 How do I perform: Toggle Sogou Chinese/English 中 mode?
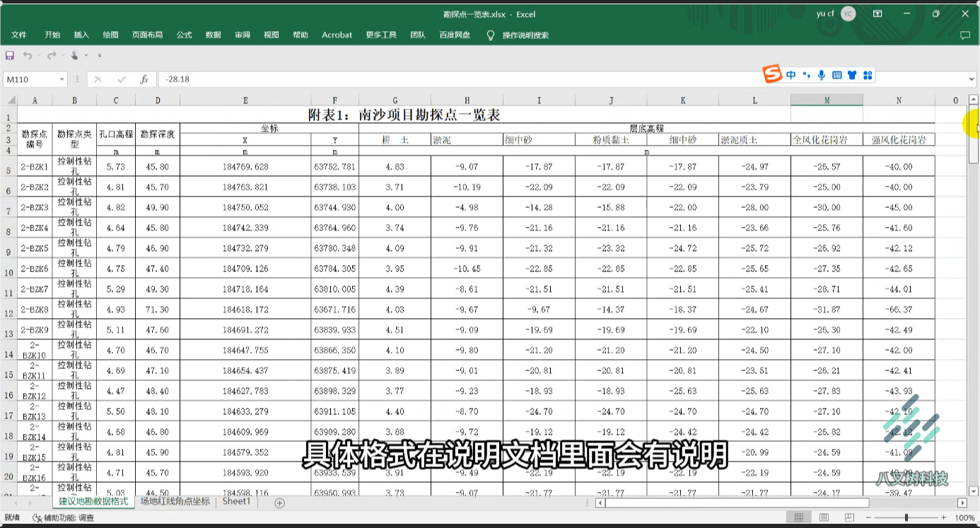click(x=791, y=74)
